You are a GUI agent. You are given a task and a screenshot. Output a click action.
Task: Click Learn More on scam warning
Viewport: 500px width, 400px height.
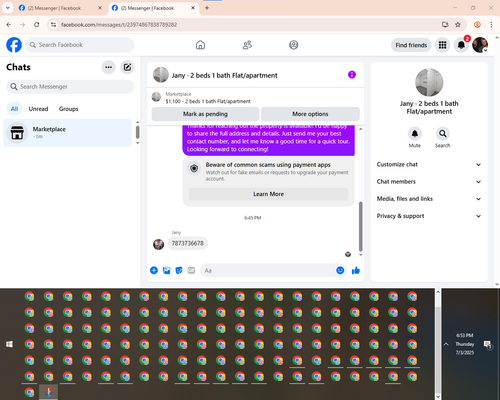(x=268, y=194)
